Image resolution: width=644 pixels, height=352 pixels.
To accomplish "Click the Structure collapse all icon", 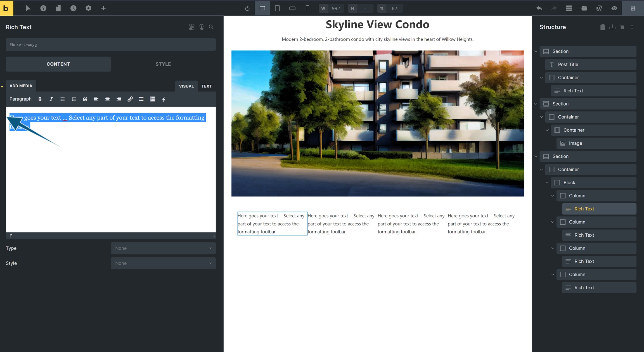I will [x=632, y=27].
